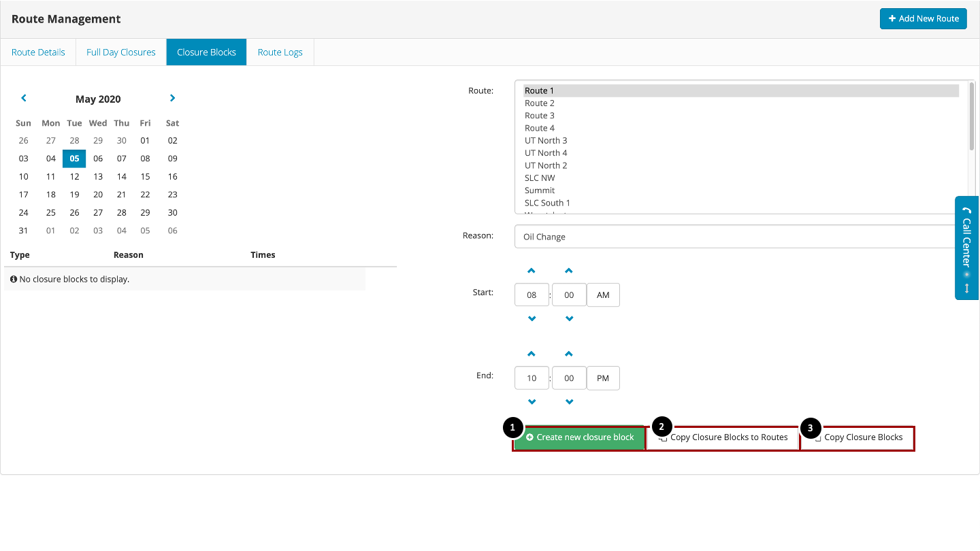Select May 15 on the calendar
This screenshot has height=551, width=980.
click(145, 176)
